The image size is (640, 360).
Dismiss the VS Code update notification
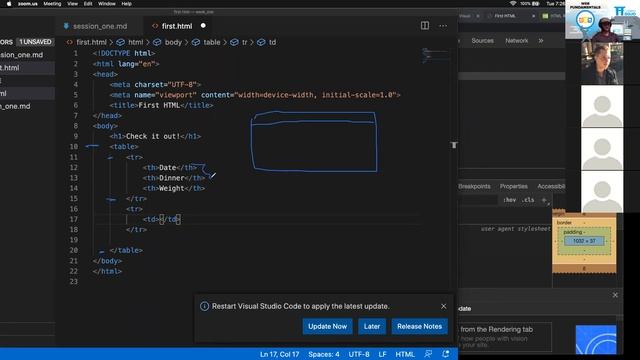pyautogui.click(x=444, y=306)
